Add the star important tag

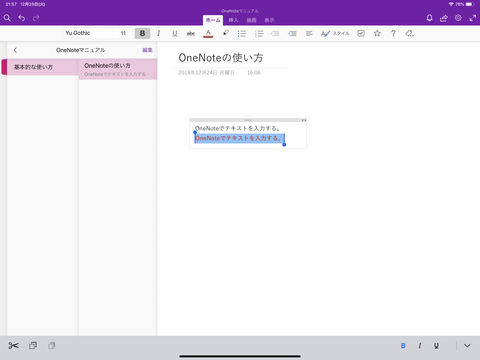point(377,33)
